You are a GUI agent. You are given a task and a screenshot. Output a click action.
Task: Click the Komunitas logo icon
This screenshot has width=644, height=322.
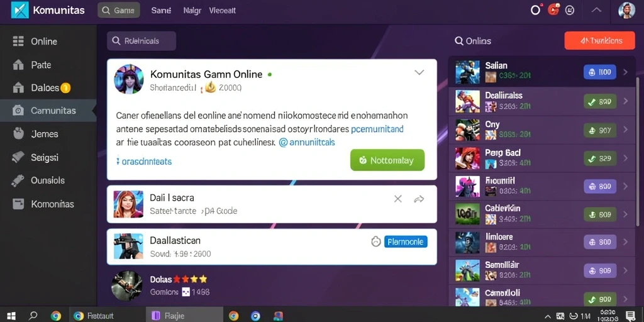pyautogui.click(x=20, y=10)
